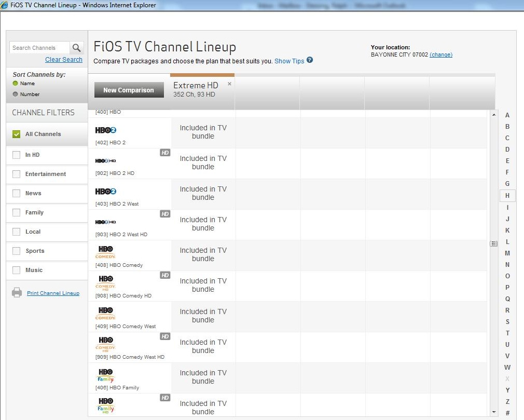Click the change location link

[x=441, y=55]
